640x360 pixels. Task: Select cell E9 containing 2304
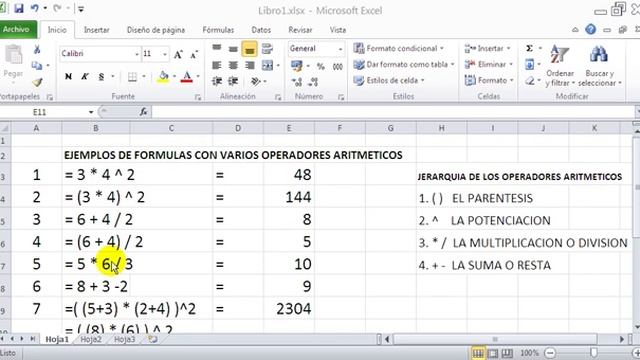[289, 309]
